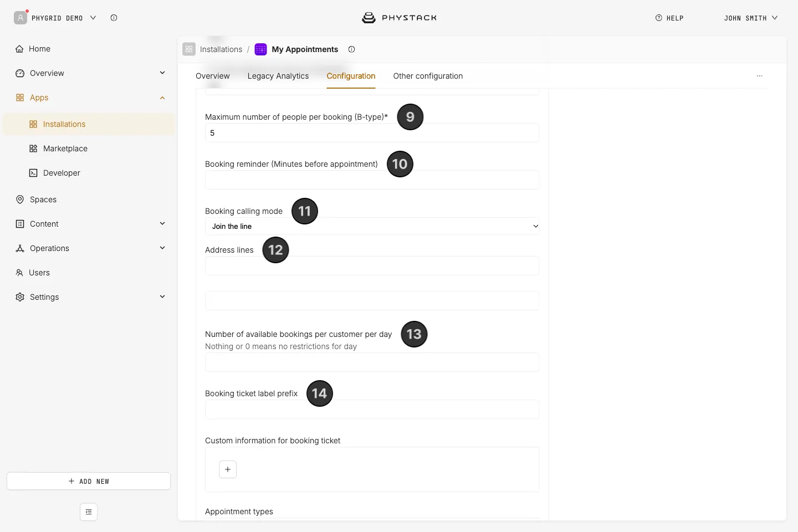Viewport: 798px width, 532px height.
Task: Click the Booking reminder minutes field
Action: 372,180
